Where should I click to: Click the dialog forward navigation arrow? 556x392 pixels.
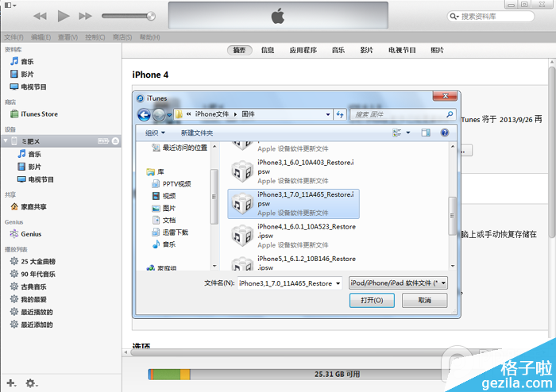tap(159, 114)
